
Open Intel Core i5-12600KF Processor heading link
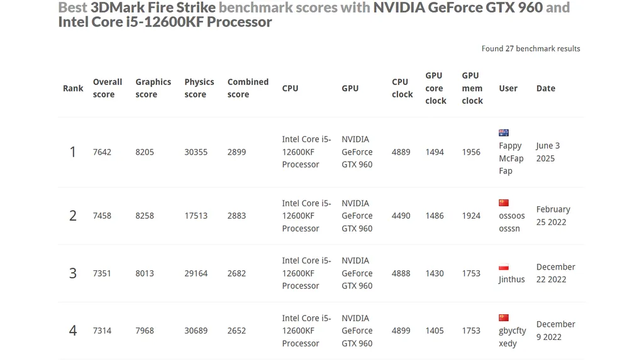point(165,22)
